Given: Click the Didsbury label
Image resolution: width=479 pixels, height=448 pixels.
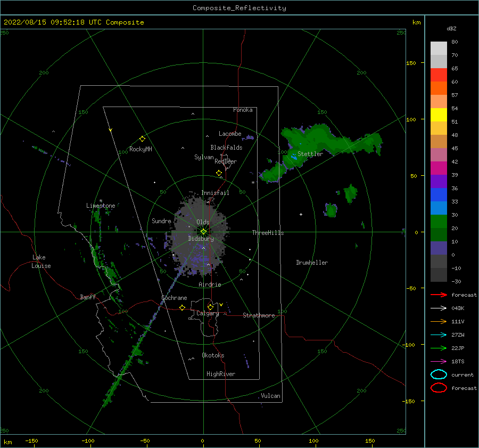Looking at the screenshot, I should point(201,239).
